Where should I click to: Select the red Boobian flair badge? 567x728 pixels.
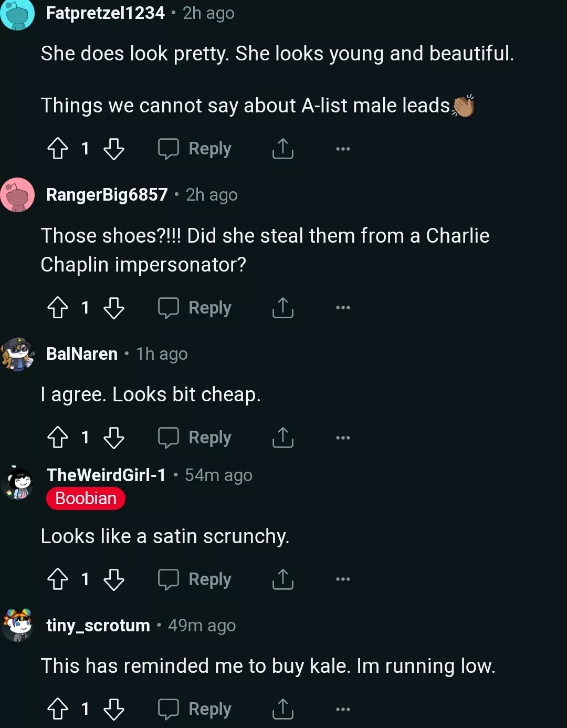tap(86, 498)
